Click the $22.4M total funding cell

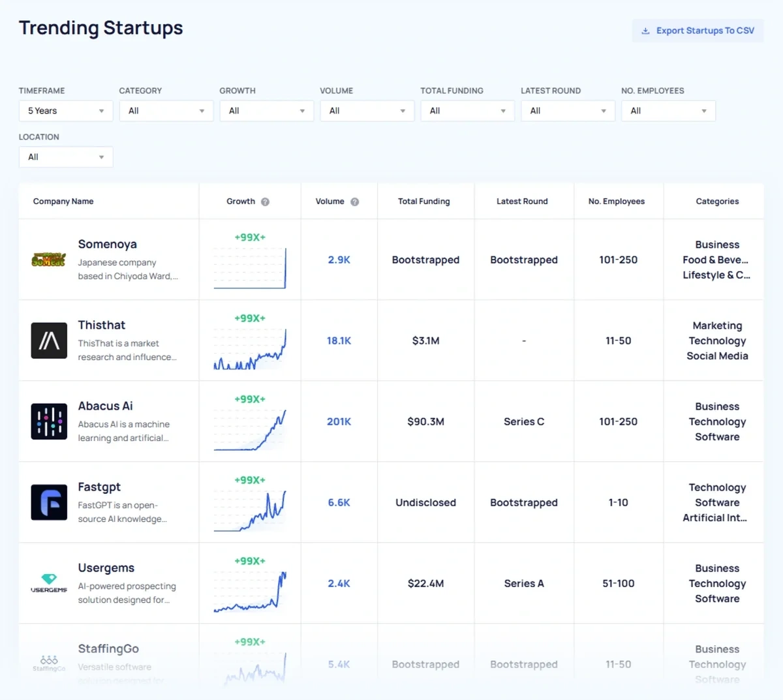pos(426,583)
